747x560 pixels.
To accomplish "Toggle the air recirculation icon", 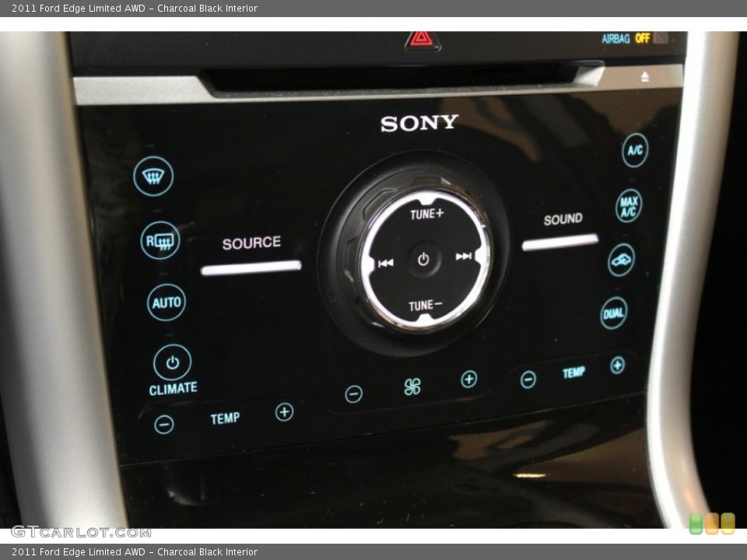I will pyautogui.click(x=621, y=260).
